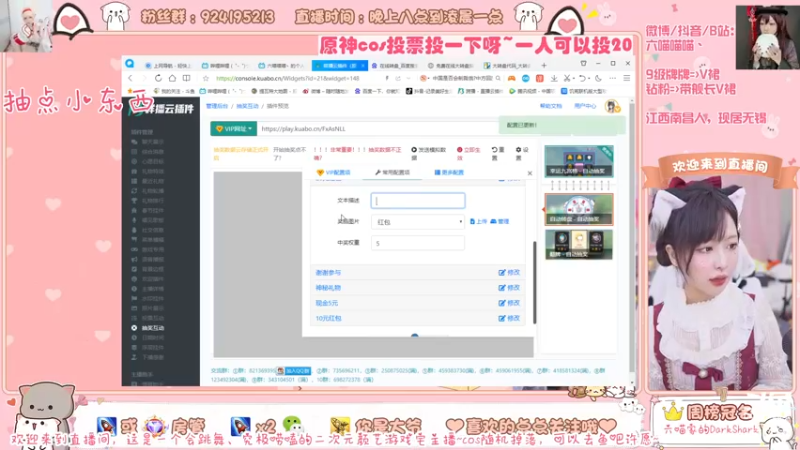
Task: Expand 神秘礼物 prize row
Action: click(x=328, y=288)
